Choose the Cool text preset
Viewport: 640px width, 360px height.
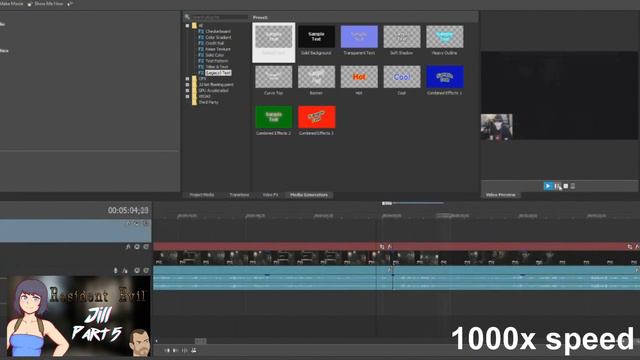[x=402, y=80]
